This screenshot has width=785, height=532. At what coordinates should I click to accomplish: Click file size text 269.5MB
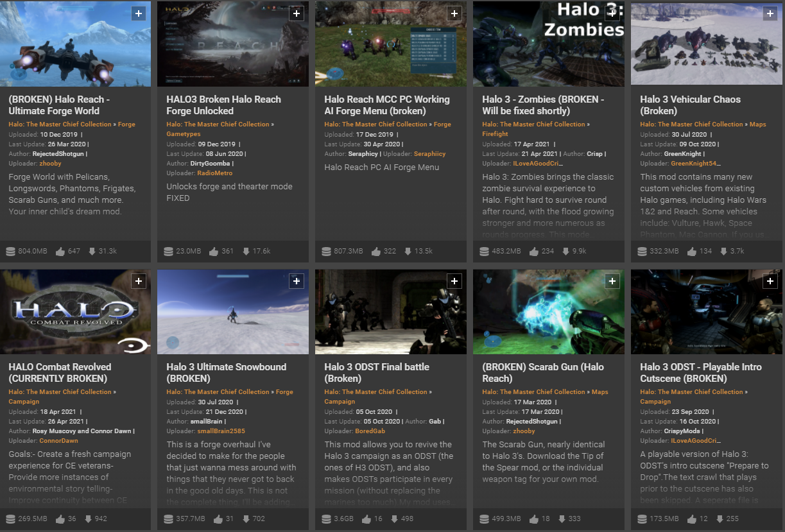(x=33, y=519)
